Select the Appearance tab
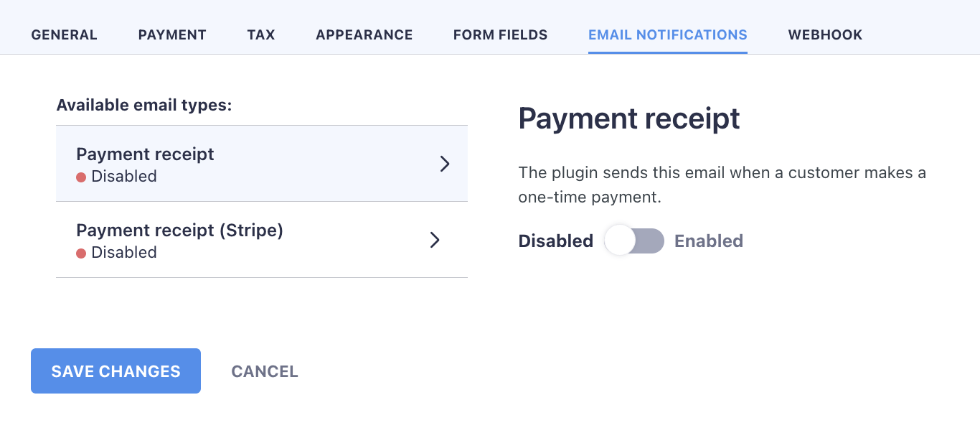The height and width of the screenshot is (428, 980). 364,34
